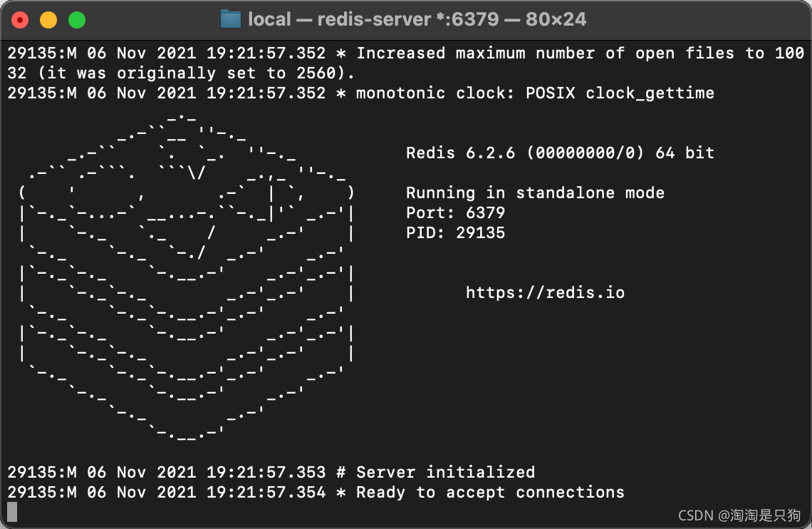Click the Redis ASCII art logo

click(187, 277)
